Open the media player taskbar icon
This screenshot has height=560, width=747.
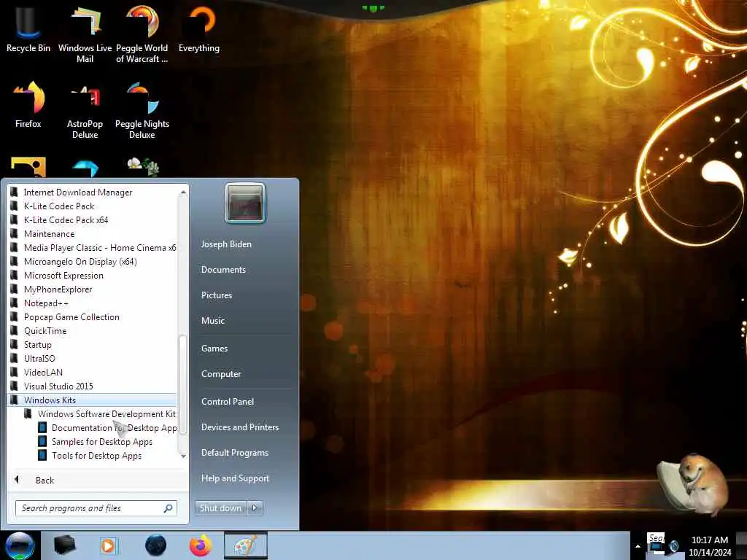point(109,545)
